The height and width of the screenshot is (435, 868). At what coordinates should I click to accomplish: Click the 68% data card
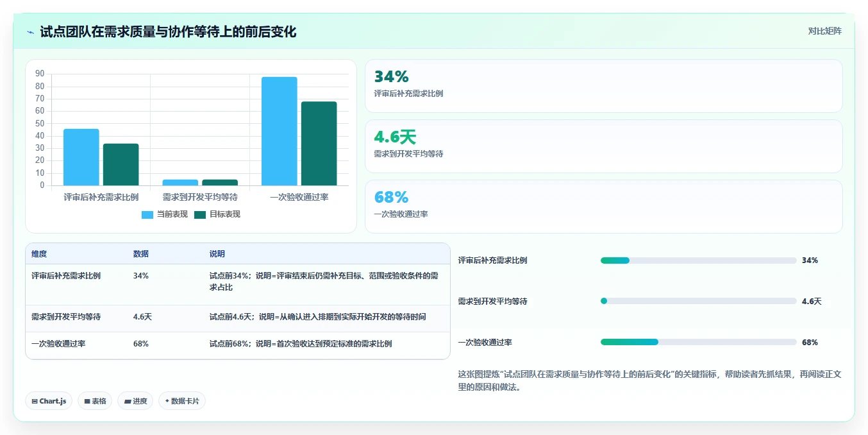pos(603,207)
